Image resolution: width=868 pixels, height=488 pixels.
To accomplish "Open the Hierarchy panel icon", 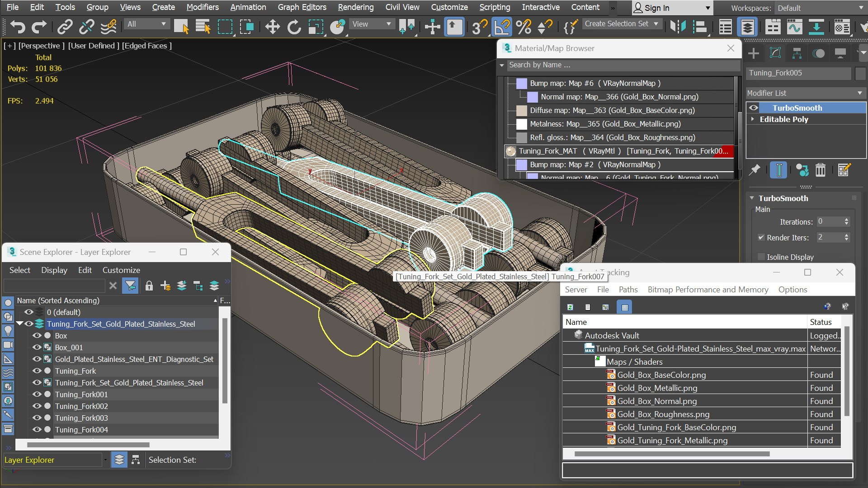I will (x=797, y=53).
